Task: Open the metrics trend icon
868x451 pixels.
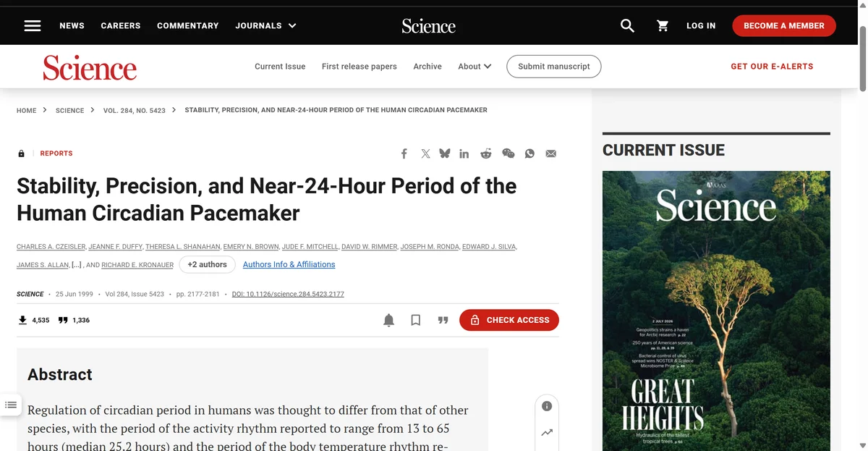Action: point(547,433)
